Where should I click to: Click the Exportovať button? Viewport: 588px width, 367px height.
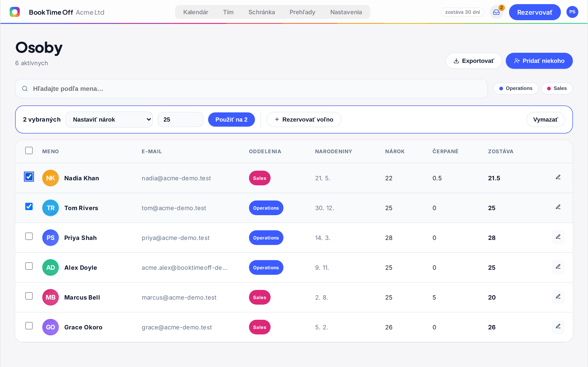[x=474, y=61]
